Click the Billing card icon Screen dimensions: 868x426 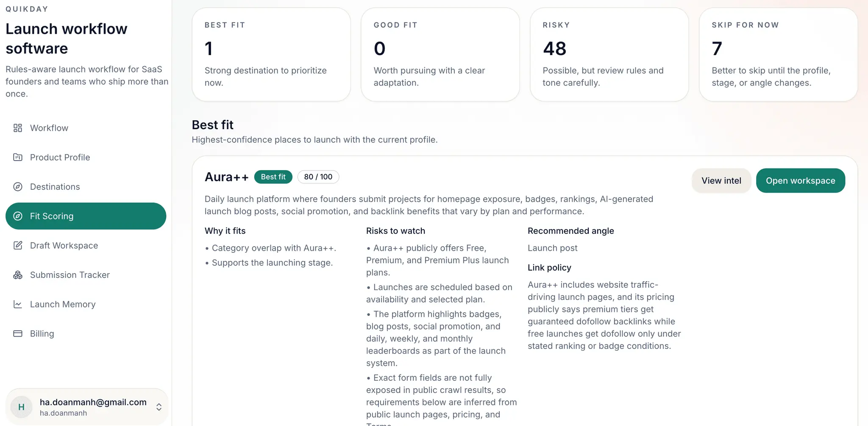coord(18,334)
